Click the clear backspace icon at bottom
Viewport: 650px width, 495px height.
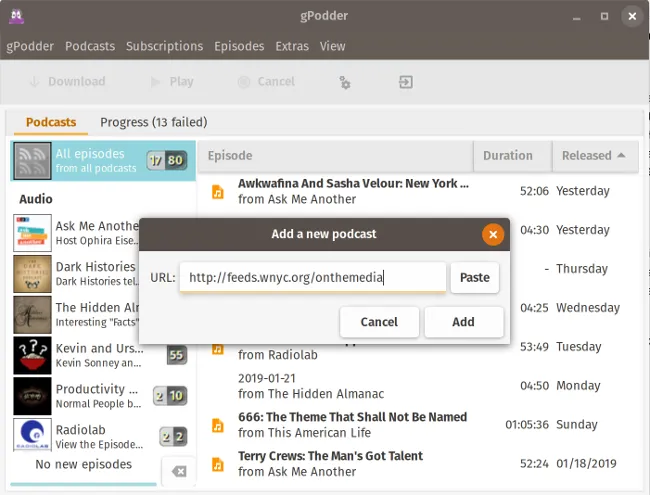click(178, 471)
